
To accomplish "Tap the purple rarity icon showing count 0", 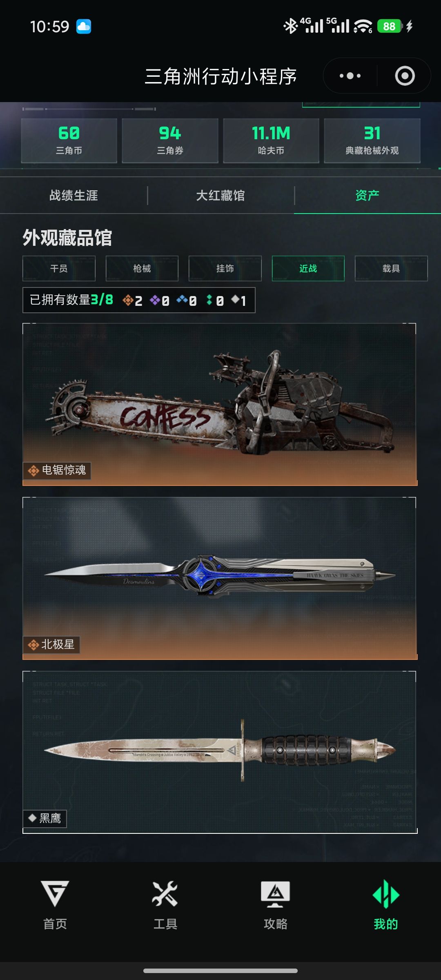I will pyautogui.click(x=155, y=301).
